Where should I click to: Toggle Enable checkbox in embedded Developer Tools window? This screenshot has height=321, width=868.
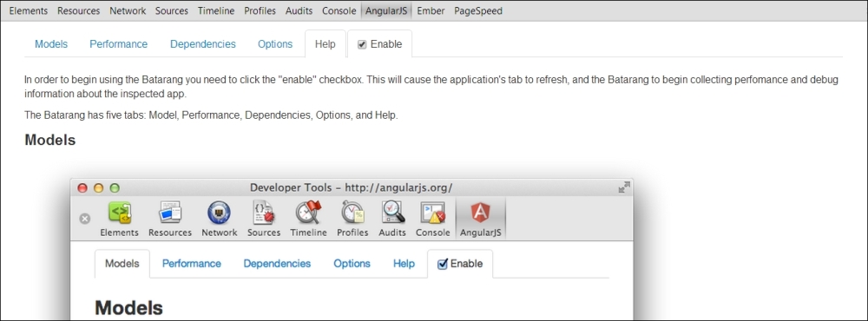[x=443, y=264]
